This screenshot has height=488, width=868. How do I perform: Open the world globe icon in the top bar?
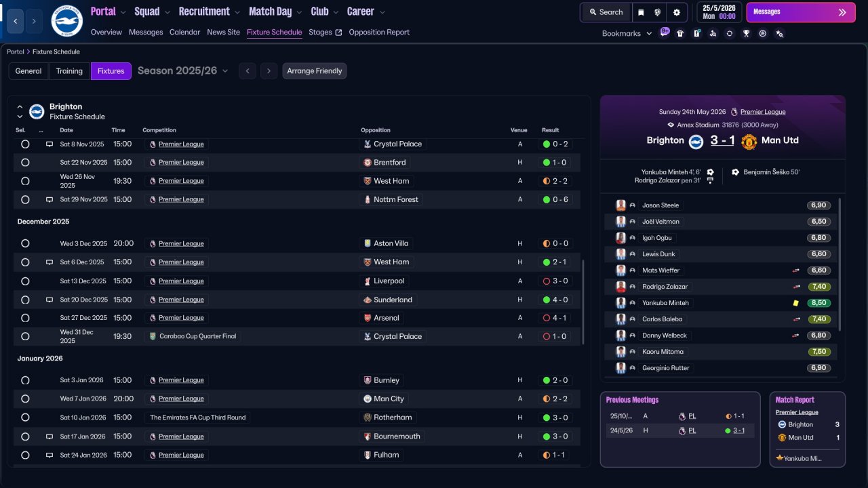pyautogui.click(x=658, y=12)
